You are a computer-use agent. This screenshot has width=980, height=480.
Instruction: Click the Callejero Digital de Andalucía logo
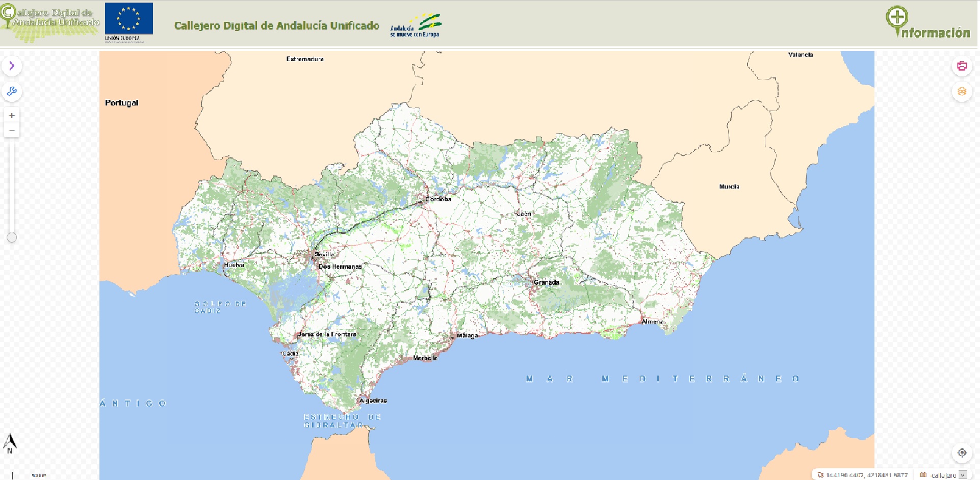pos(50,22)
